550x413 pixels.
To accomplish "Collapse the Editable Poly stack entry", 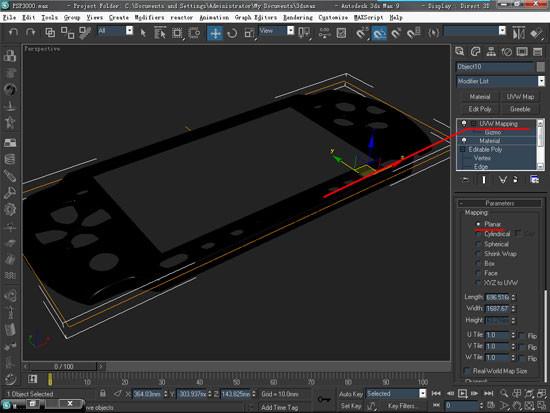I will [463, 149].
